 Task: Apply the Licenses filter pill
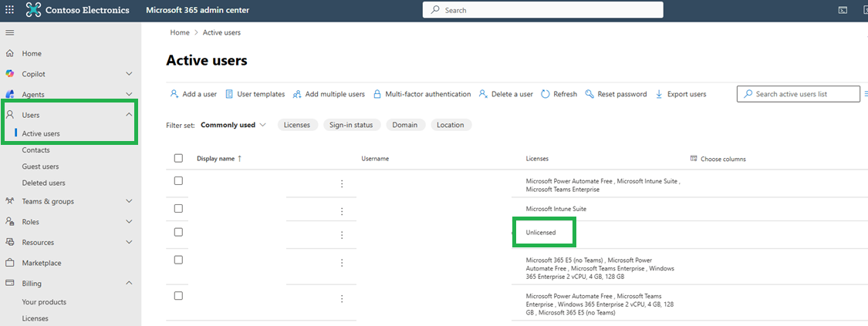tap(297, 125)
